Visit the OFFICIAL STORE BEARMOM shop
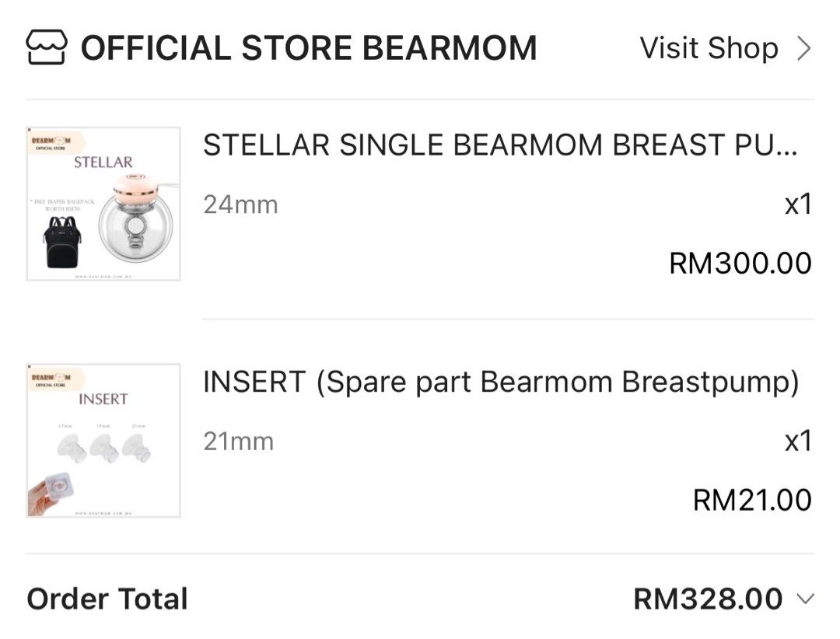840x639 pixels. tap(307, 47)
